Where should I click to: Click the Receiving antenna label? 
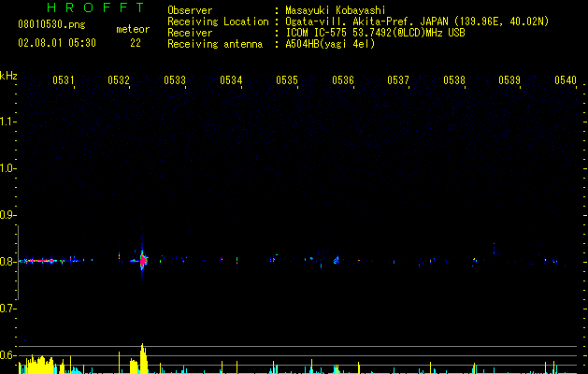tap(215, 44)
